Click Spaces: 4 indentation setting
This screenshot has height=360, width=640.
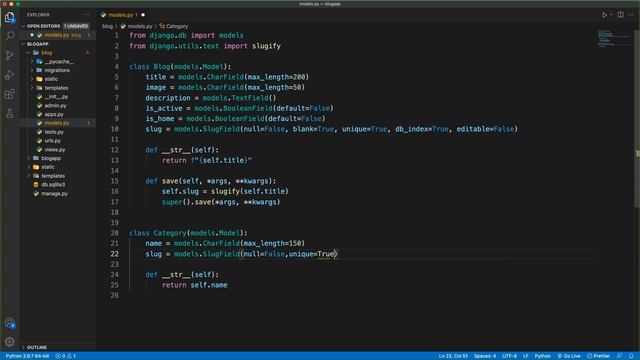(485, 356)
